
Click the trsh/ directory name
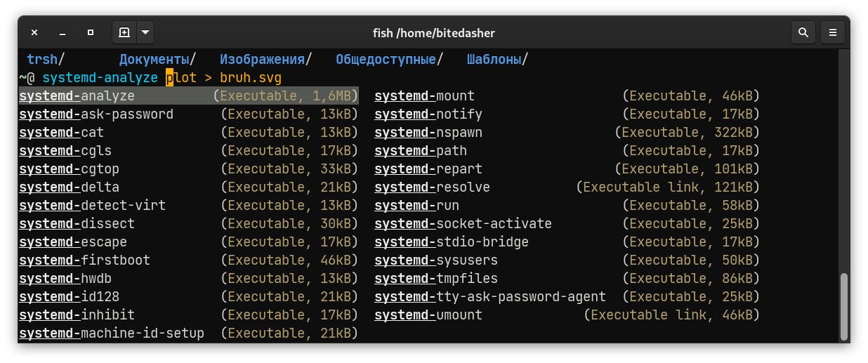pos(46,60)
